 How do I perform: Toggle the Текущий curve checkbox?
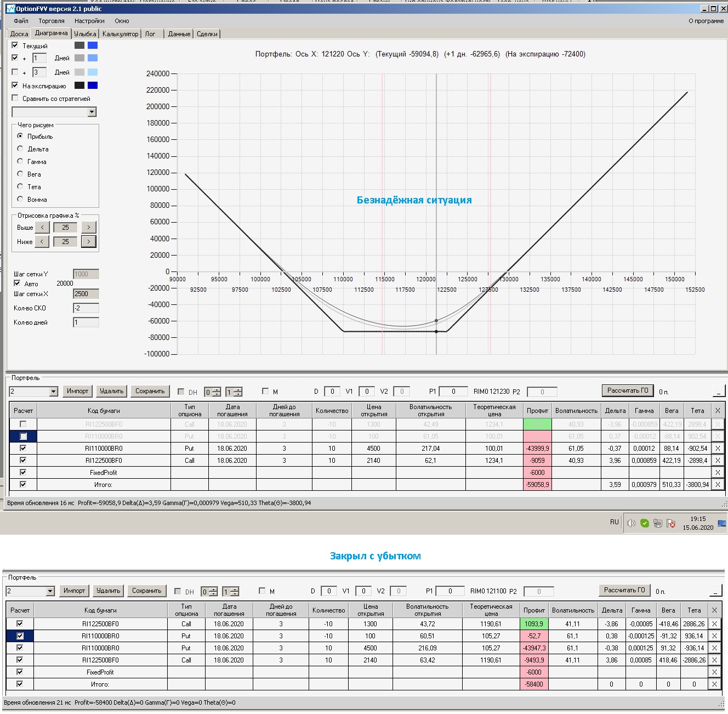[15, 46]
